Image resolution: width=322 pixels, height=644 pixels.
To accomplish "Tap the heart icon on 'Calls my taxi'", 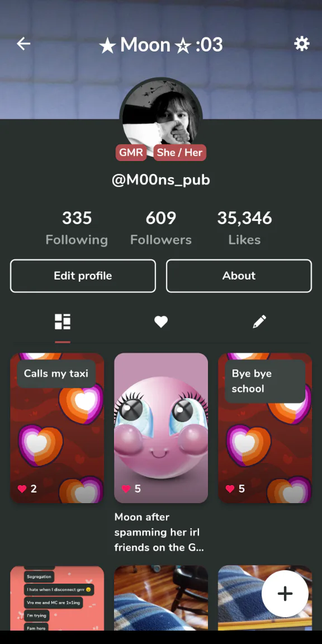I will click(x=22, y=489).
